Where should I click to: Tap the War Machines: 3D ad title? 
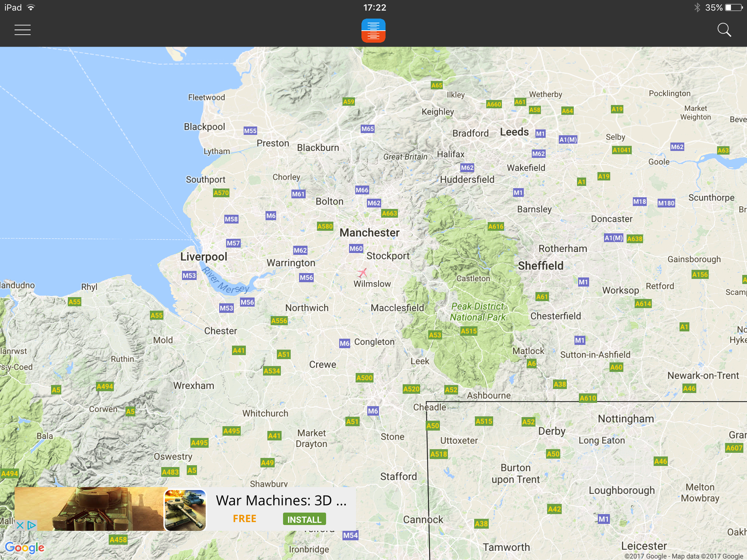click(281, 501)
